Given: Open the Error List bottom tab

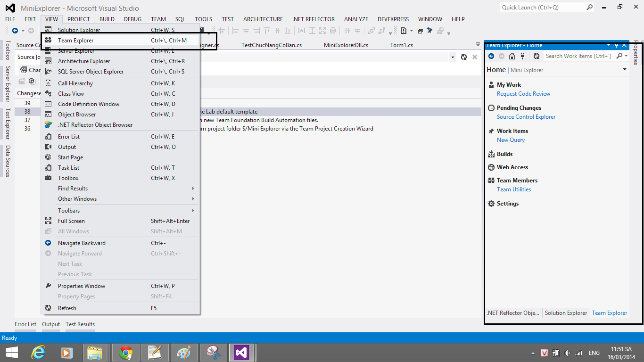Looking at the screenshot, I should pos(25,324).
